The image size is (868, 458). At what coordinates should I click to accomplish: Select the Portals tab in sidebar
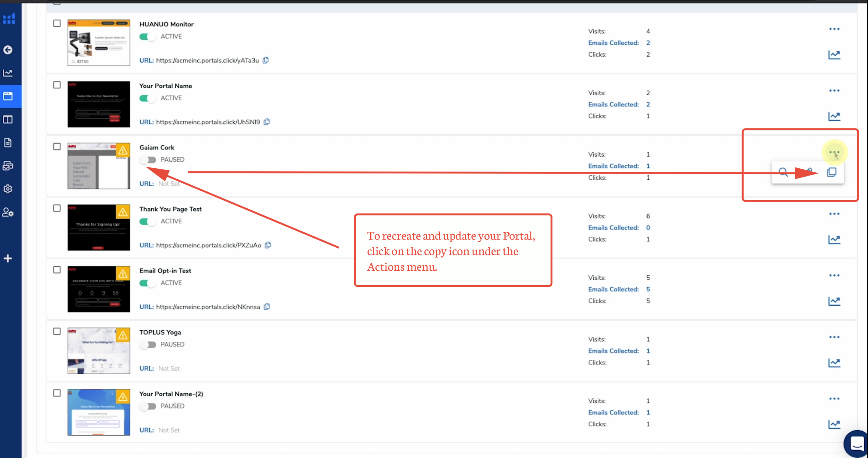[8, 96]
